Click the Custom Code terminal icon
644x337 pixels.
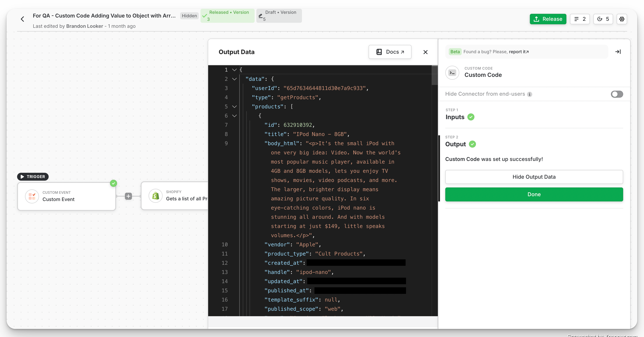[x=452, y=73]
